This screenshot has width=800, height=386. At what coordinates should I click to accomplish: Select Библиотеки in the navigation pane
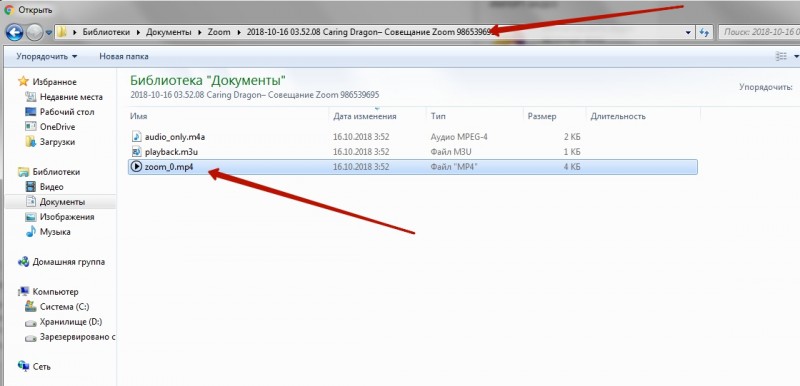(x=56, y=172)
